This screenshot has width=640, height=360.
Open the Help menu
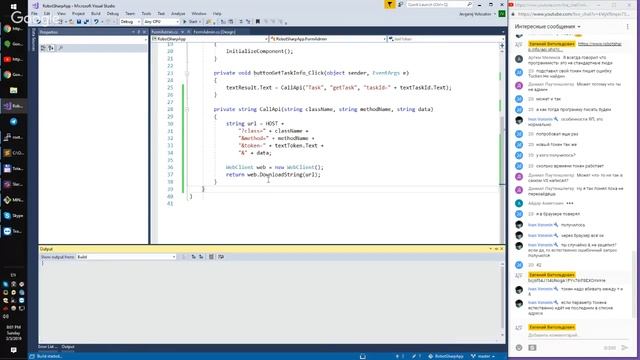click(x=217, y=13)
